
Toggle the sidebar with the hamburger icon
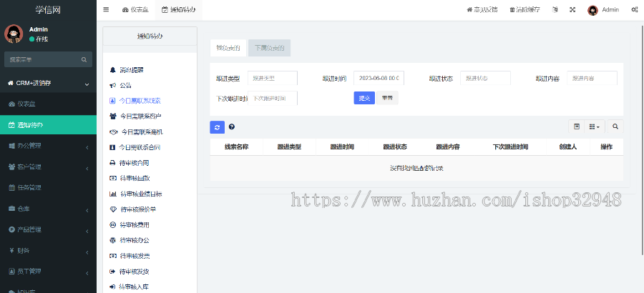[x=106, y=10]
